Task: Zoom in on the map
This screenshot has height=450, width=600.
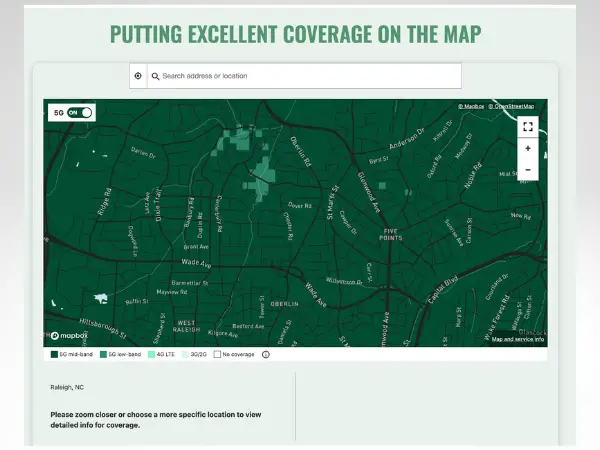Action: [528, 148]
